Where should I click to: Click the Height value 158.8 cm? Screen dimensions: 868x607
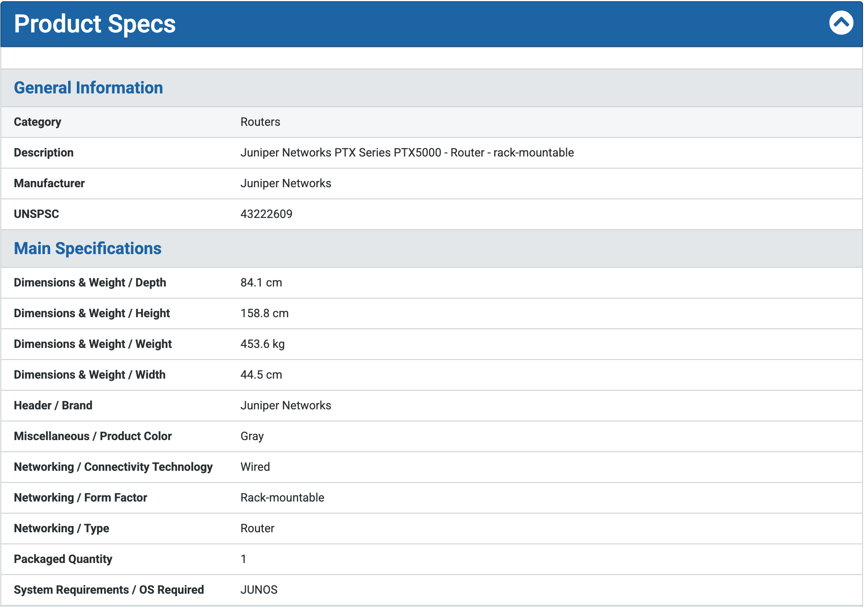tap(264, 313)
